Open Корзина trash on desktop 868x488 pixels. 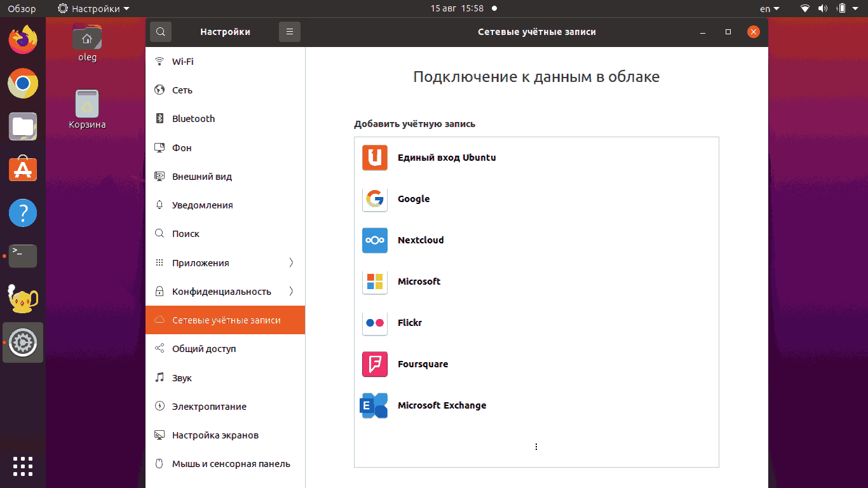click(x=87, y=109)
